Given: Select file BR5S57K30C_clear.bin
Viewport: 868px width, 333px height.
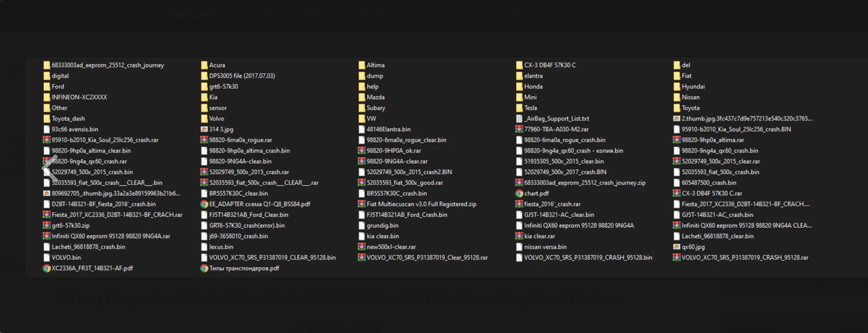Looking at the screenshot, I should [x=238, y=194].
